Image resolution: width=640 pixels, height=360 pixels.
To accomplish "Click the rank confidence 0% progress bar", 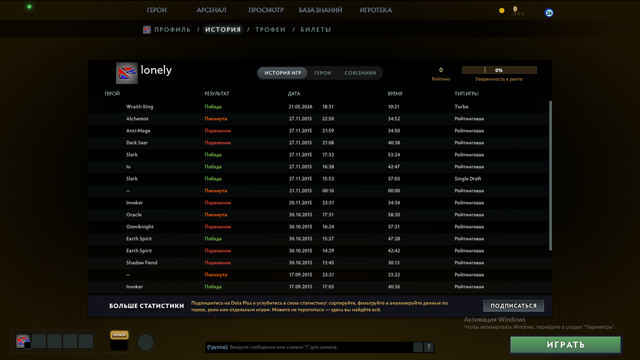I will [499, 70].
